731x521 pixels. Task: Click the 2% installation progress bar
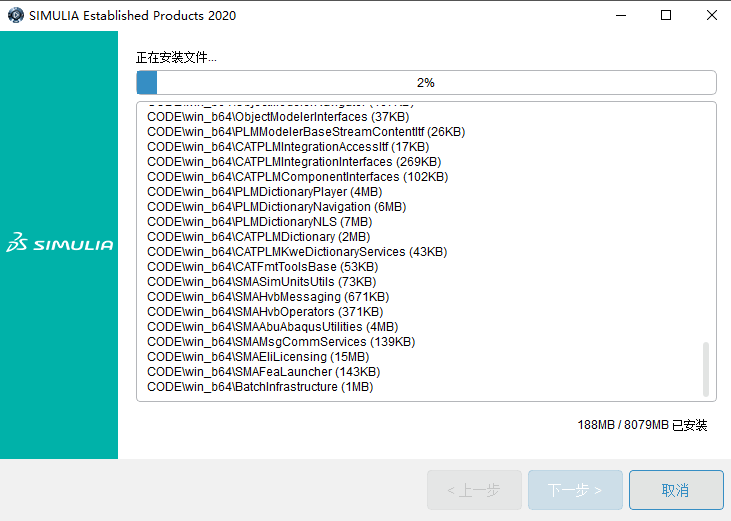(x=426, y=82)
